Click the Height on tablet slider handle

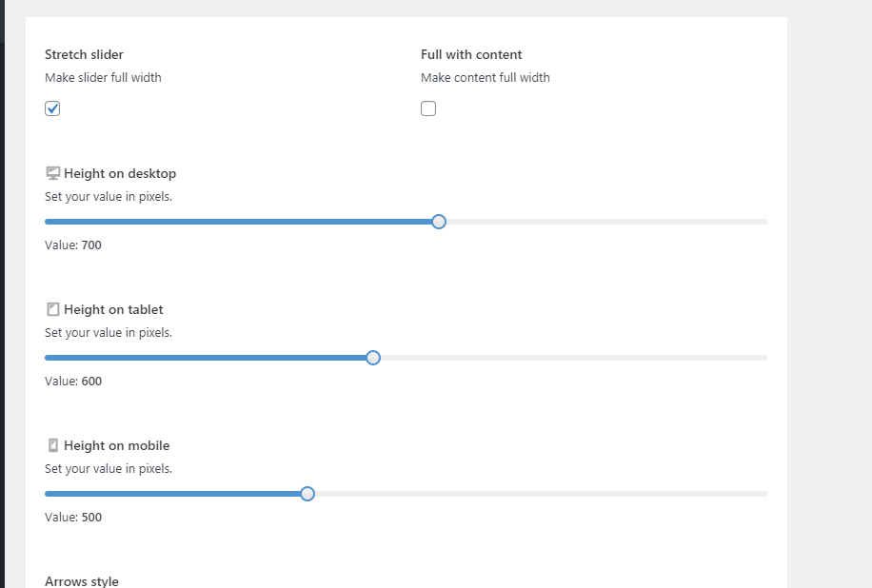pyautogui.click(x=373, y=358)
